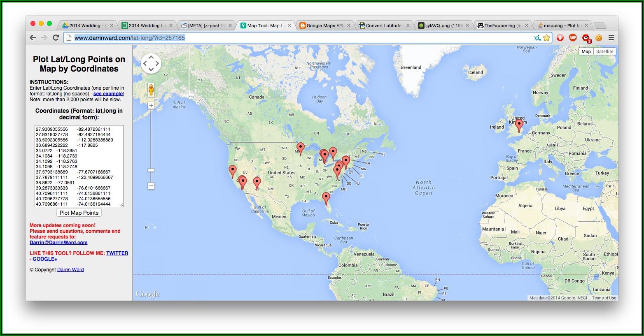Open the Google Maps API tab

point(324,25)
